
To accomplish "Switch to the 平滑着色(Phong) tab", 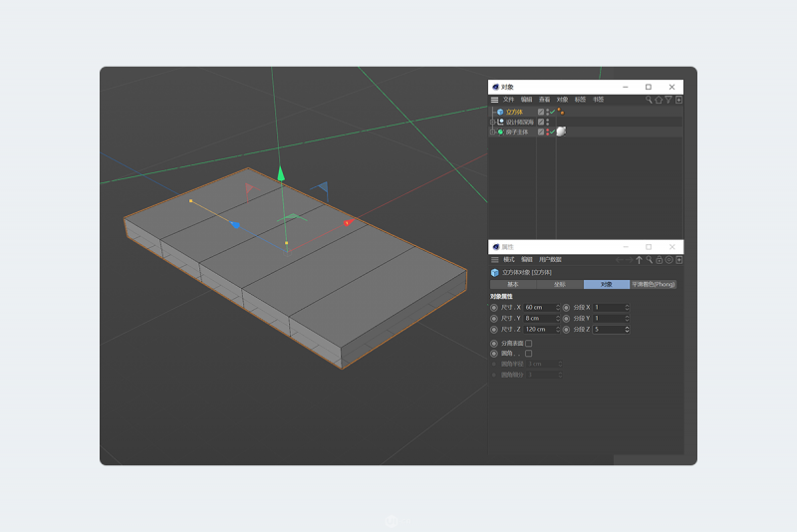I will coord(654,284).
